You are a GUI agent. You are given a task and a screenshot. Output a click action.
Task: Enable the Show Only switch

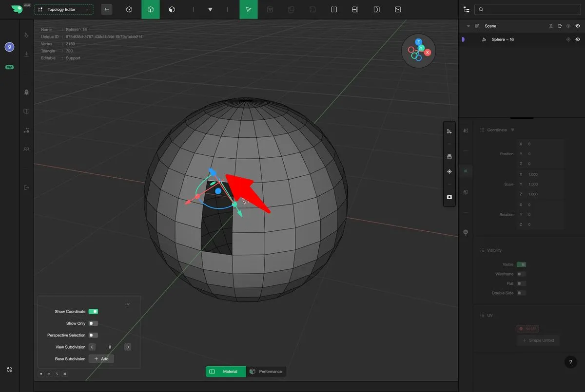pos(93,323)
